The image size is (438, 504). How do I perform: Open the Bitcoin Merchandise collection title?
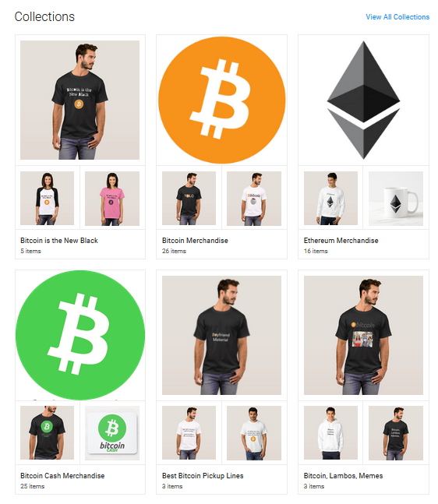click(x=195, y=241)
